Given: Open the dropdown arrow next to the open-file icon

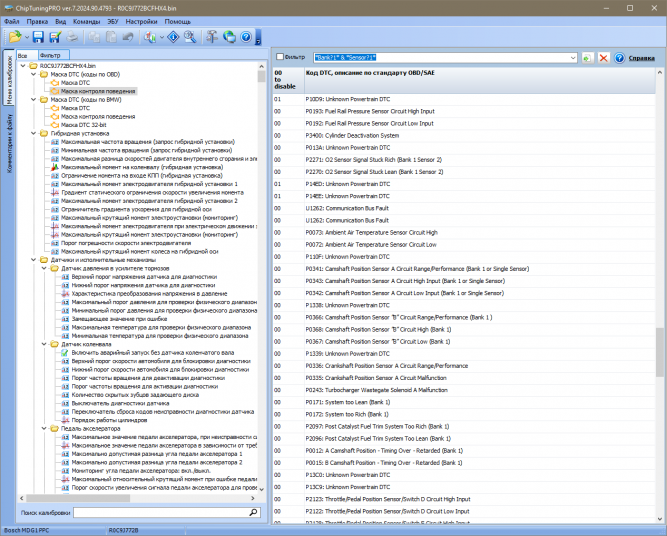Looking at the screenshot, I should [x=26, y=37].
